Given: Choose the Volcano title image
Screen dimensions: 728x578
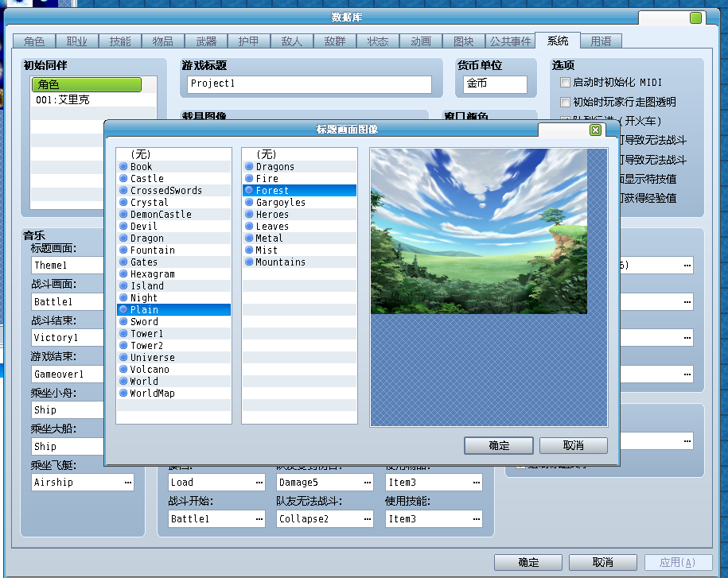Looking at the screenshot, I should pyautogui.click(x=173, y=369).
